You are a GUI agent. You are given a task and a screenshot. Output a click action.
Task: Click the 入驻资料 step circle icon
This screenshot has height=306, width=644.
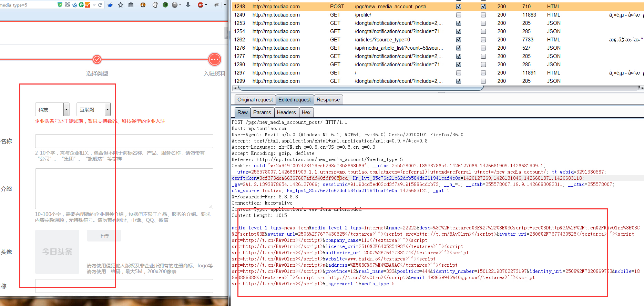tap(215, 59)
